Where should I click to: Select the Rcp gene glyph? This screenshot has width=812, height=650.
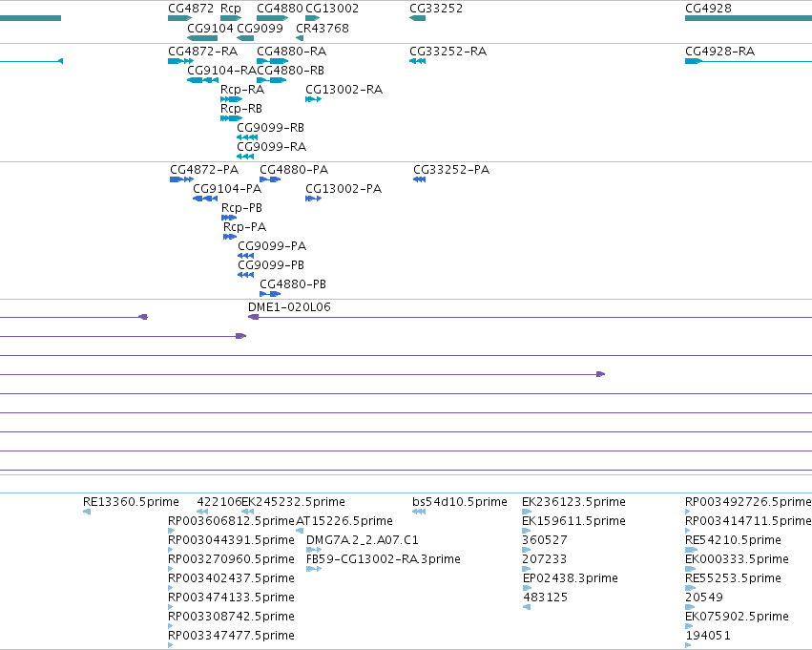tap(231, 18)
